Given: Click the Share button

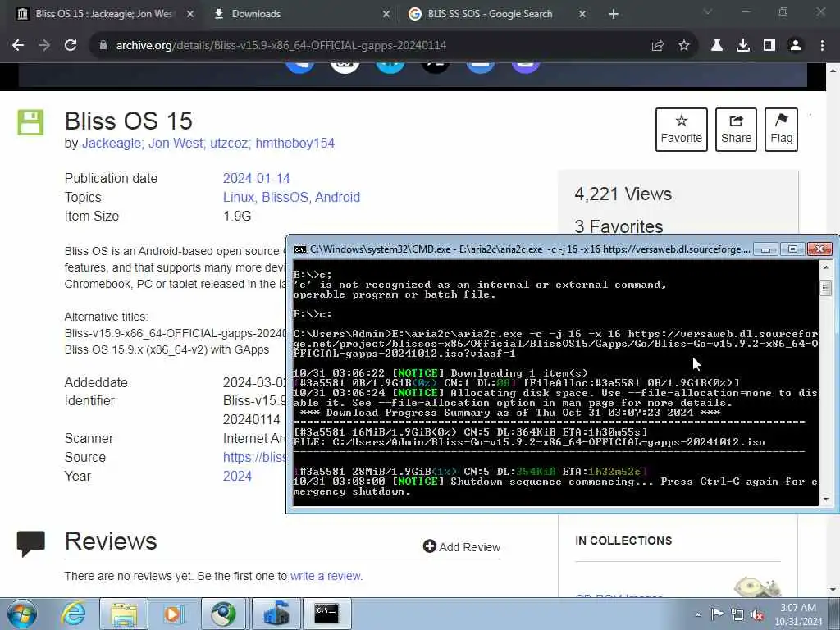Looking at the screenshot, I should click(x=736, y=130).
